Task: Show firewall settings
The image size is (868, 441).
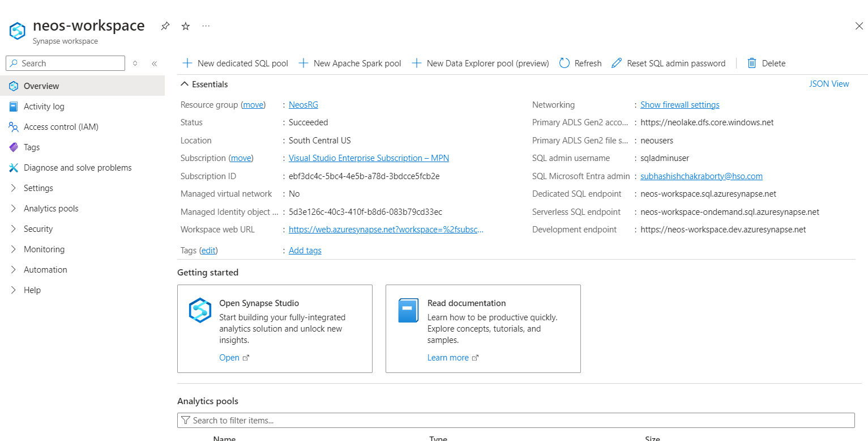Action: [680, 105]
